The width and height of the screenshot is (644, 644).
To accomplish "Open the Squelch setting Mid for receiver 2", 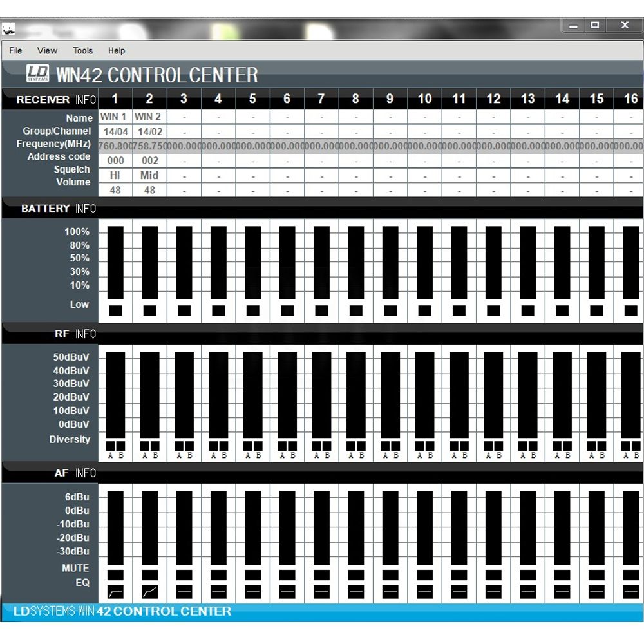I will tap(149, 175).
